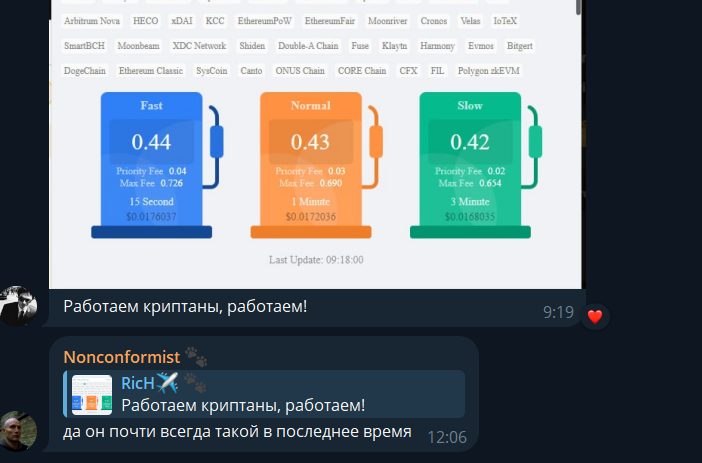Click the Nonconformist sender name
Screen dimensions: 702x463
tap(122, 357)
